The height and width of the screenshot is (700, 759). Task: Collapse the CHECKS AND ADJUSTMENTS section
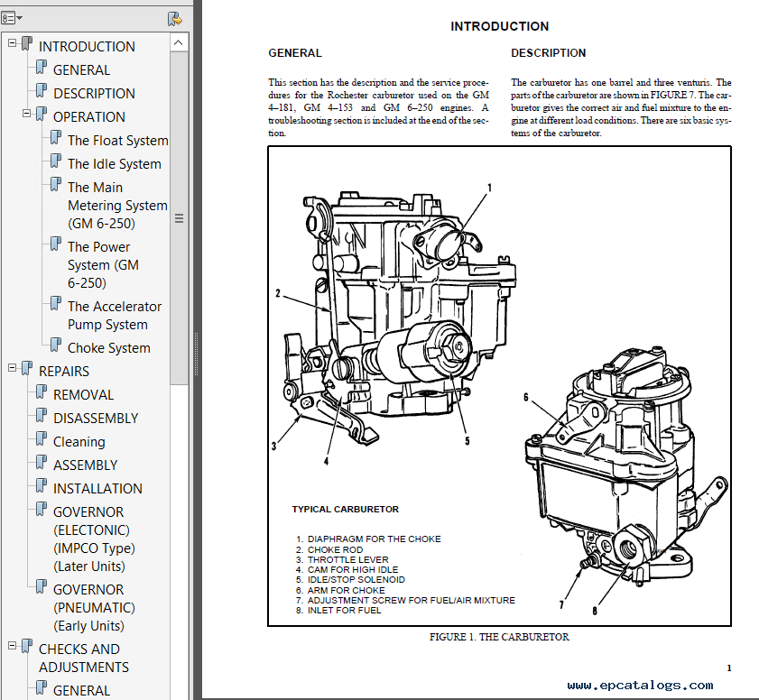[x=12, y=646]
